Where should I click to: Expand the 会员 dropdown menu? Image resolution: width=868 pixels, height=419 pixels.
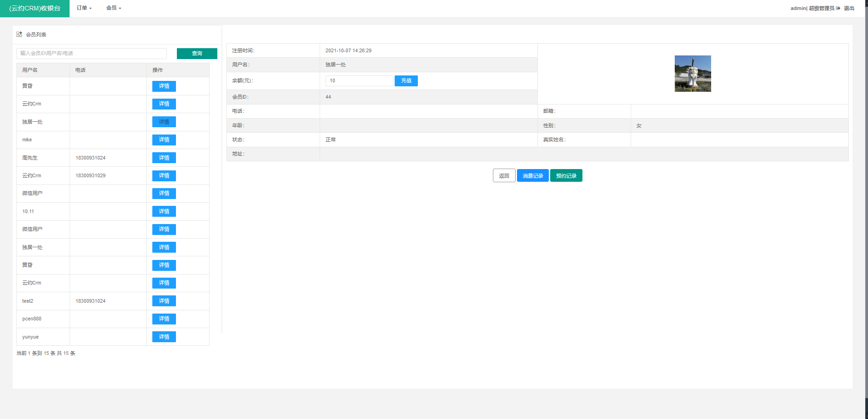point(114,8)
